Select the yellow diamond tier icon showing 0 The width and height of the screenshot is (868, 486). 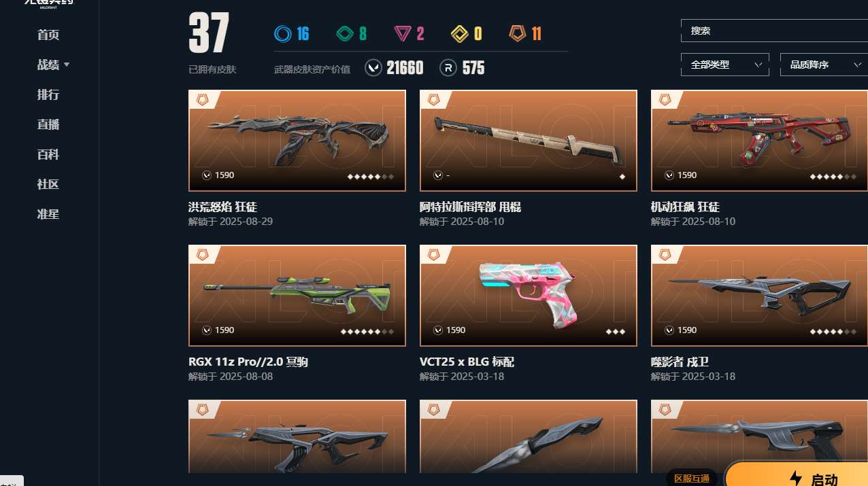click(461, 33)
